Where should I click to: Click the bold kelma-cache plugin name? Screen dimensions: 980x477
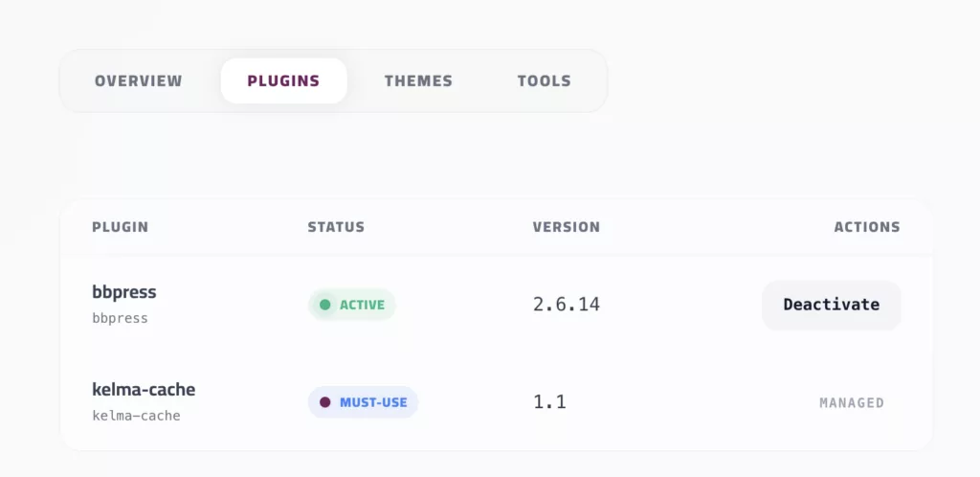144,390
